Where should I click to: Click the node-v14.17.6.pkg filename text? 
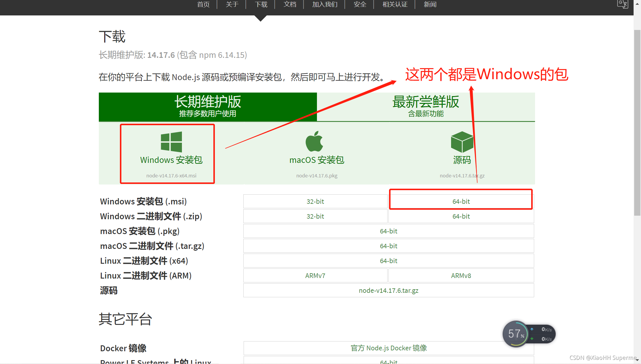pyautogui.click(x=317, y=175)
